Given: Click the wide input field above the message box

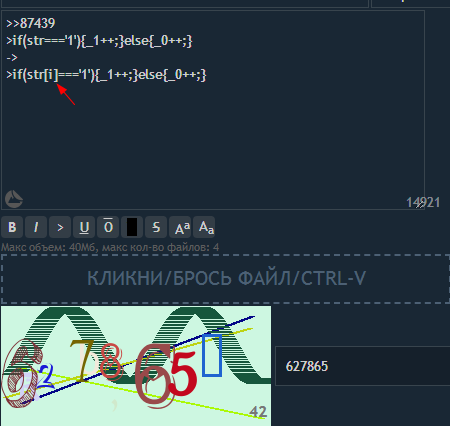Looking at the screenshot, I should [184, 3].
